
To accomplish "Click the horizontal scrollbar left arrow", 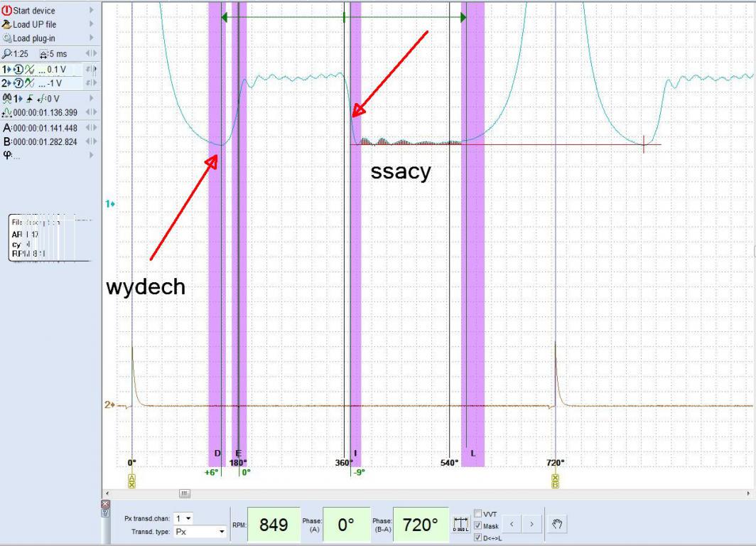I will [x=107, y=493].
